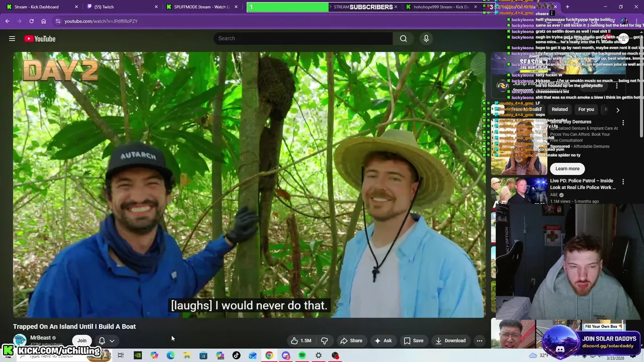Go back with the browser back arrow
The width and height of the screenshot is (644, 362).
8,21
